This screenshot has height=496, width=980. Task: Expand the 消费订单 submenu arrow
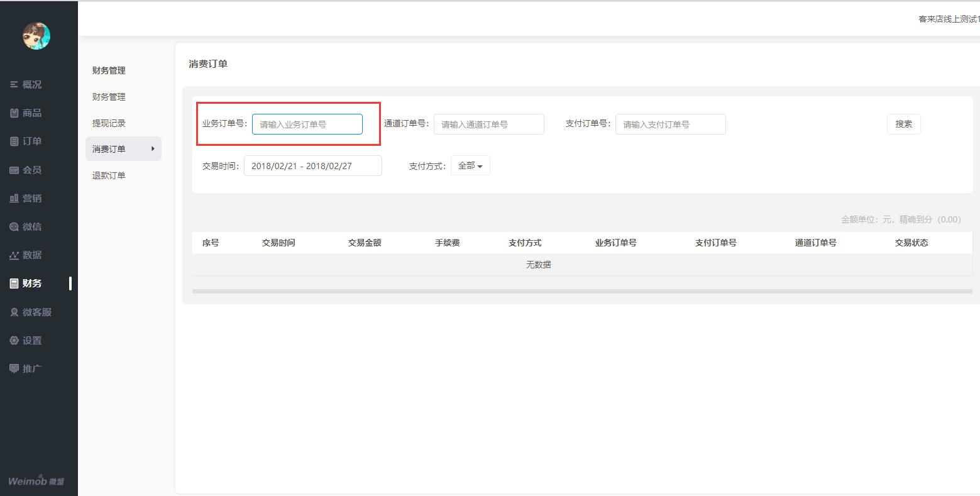[x=153, y=149]
